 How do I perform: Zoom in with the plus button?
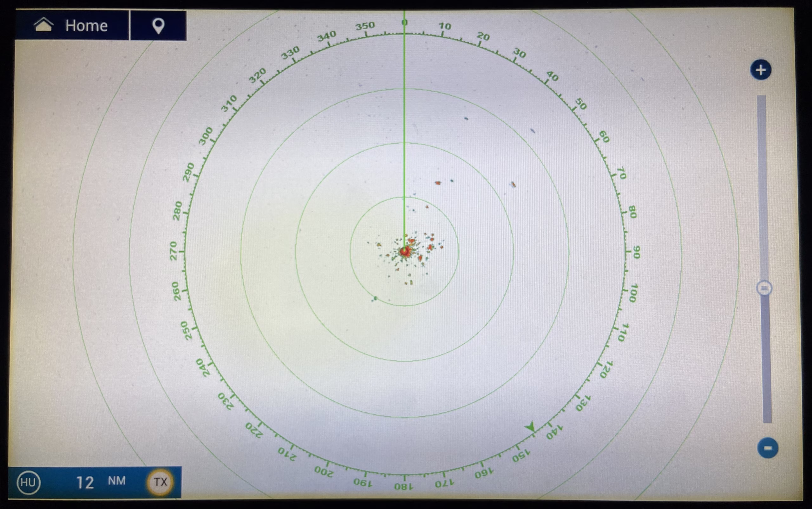tap(761, 70)
